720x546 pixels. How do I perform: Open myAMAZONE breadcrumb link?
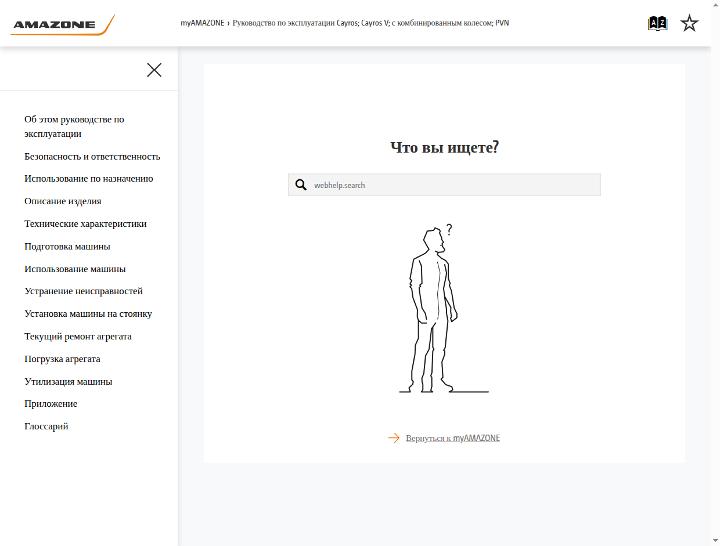pyautogui.click(x=202, y=23)
